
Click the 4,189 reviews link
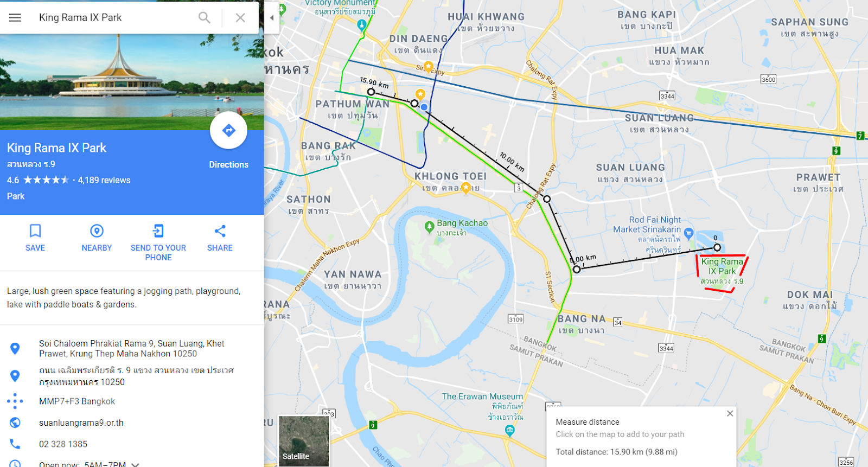[x=104, y=180]
